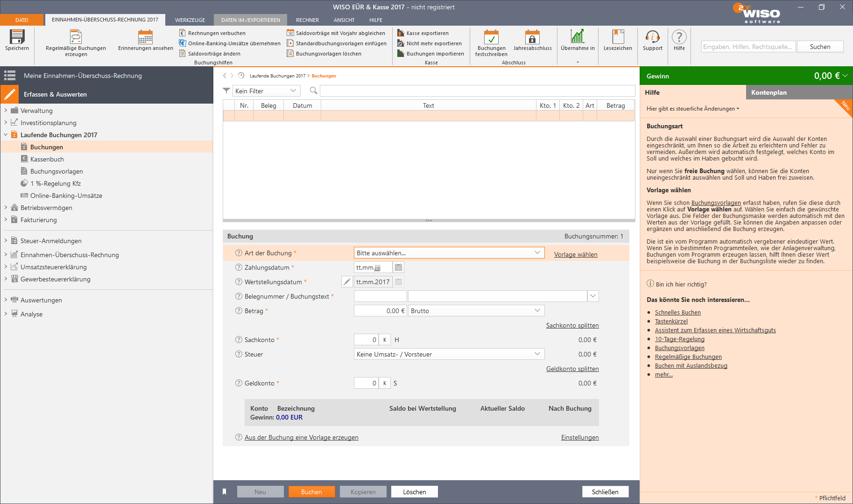
Task: Open the navigation history clock icon
Action: pyautogui.click(x=241, y=76)
